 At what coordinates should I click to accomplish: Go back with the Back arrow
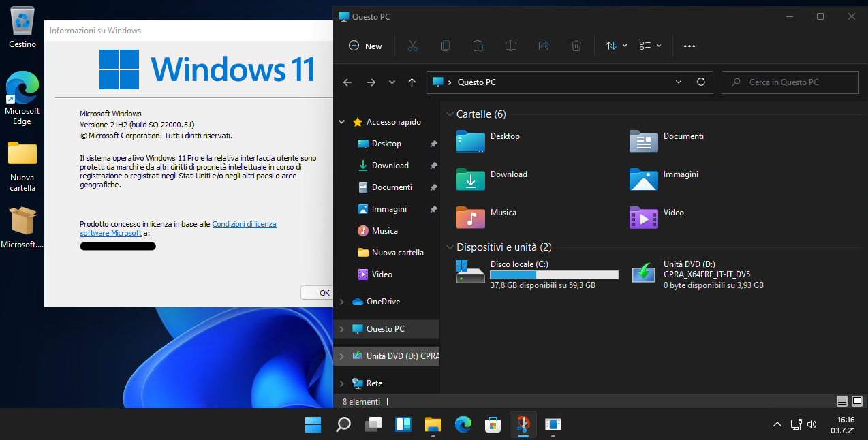click(347, 82)
